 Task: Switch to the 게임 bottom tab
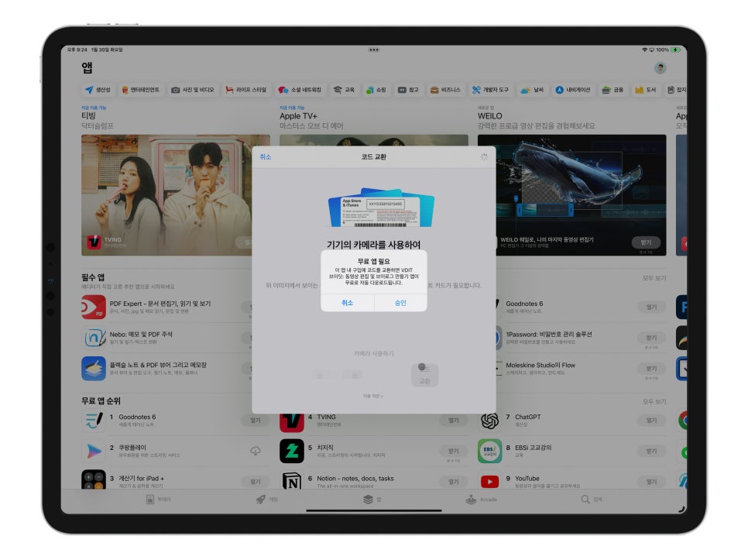coord(266,500)
